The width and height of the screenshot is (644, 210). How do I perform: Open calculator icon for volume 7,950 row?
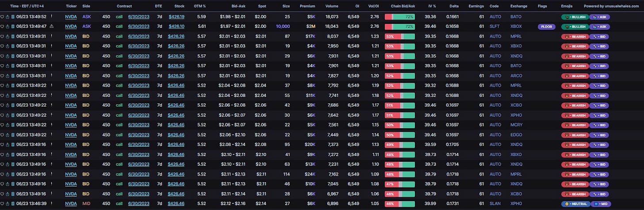click(13, 46)
